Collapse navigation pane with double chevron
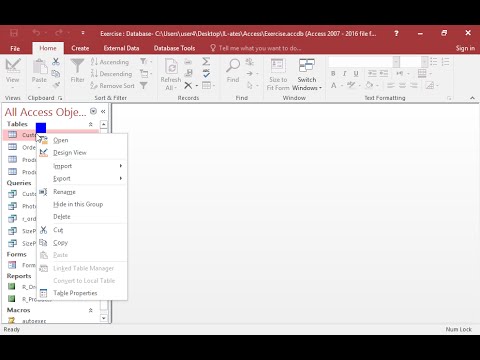 point(103,111)
